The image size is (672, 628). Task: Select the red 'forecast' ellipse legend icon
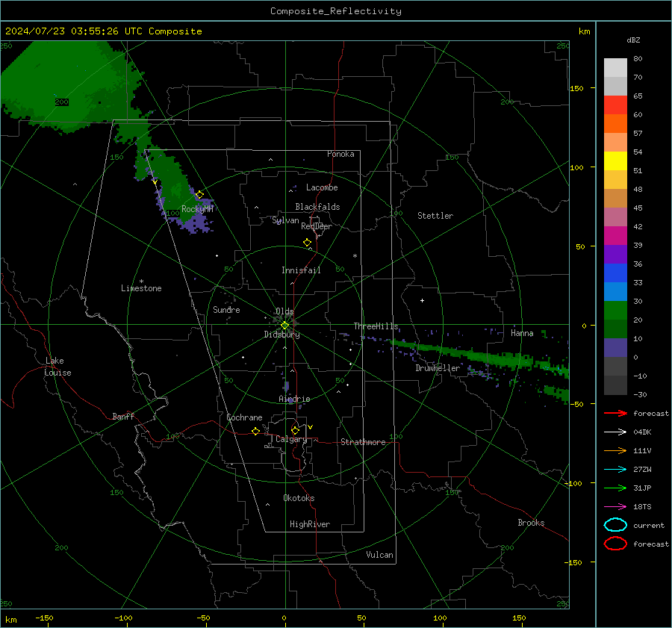point(615,544)
